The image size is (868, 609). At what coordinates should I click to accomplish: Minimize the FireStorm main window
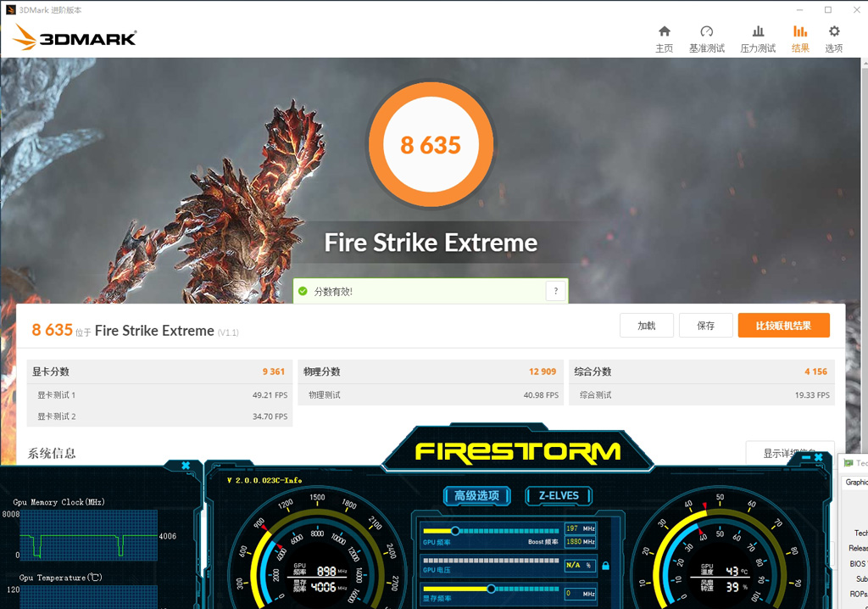coord(806,457)
